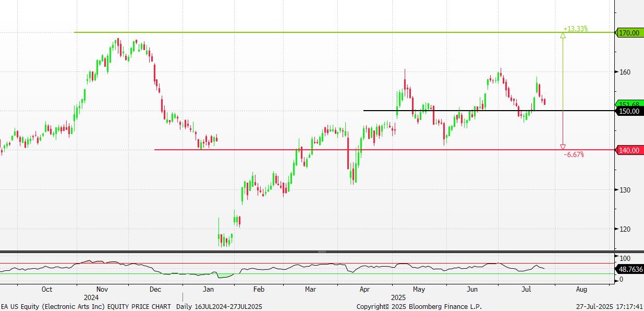This screenshot has height=311, width=644.
Task: Click the Jan month axis label
Action: coord(209,289)
